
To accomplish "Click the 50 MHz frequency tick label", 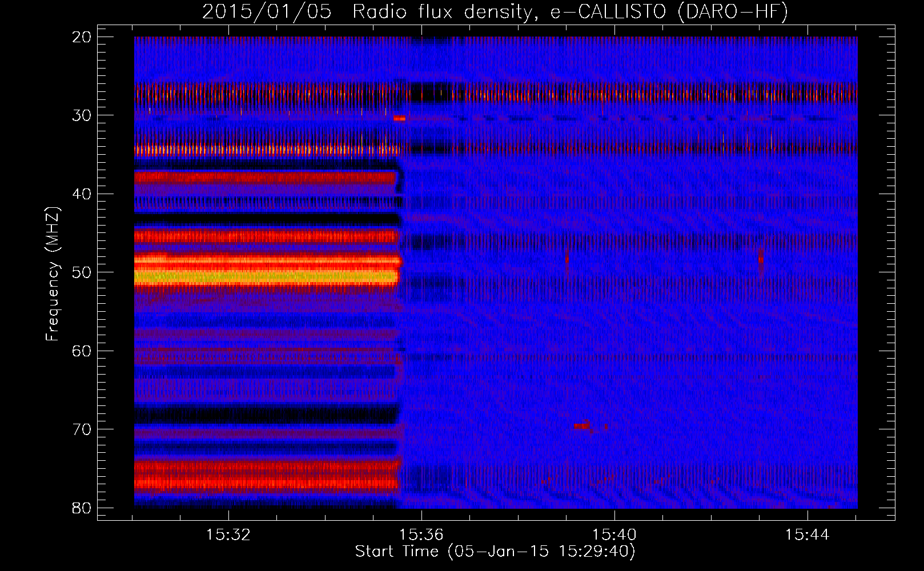I will [82, 272].
